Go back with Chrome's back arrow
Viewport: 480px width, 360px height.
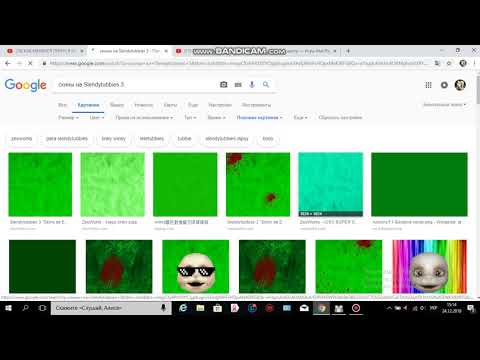coord(8,63)
